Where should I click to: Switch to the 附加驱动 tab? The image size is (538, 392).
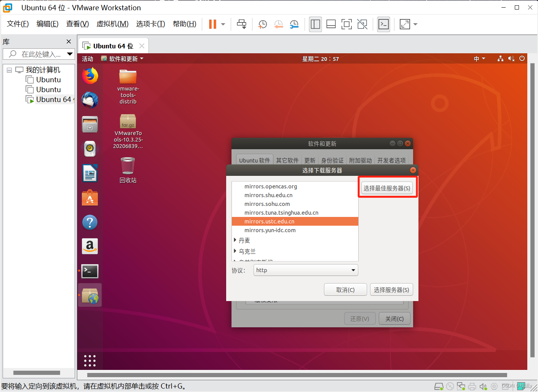click(360, 160)
